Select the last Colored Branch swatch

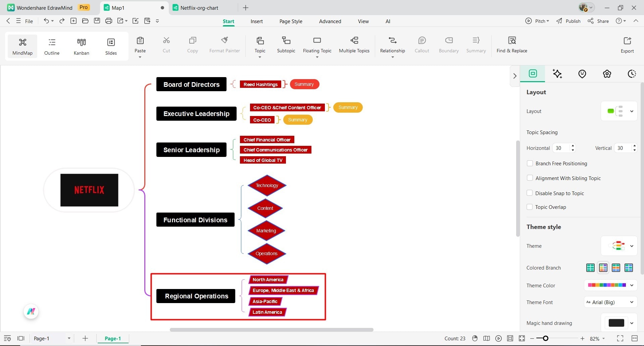tap(629, 268)
